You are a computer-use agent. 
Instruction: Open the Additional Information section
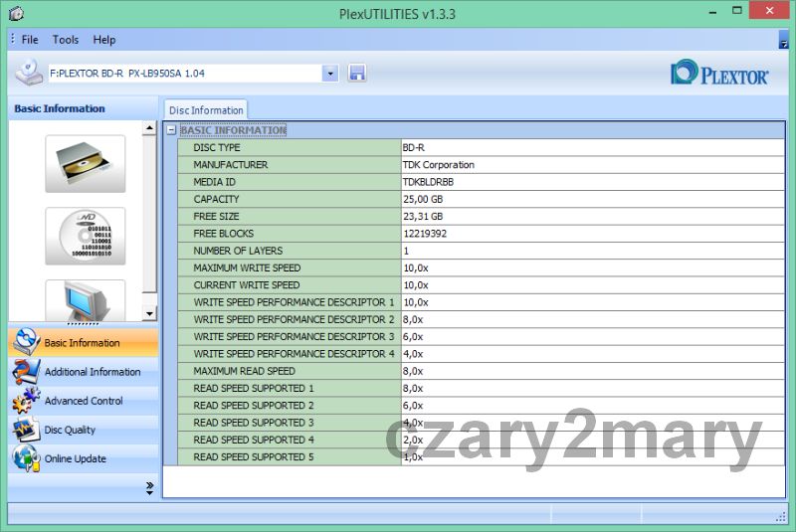(84, 372)
